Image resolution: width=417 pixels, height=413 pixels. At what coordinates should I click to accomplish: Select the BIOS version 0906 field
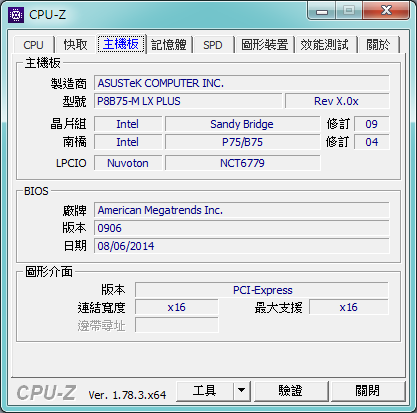[242, 228]
